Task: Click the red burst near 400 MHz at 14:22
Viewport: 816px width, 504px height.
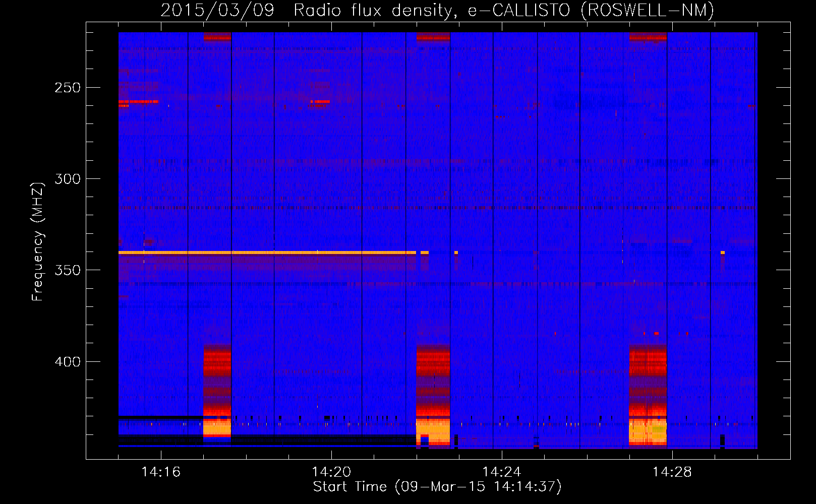Action: pos(433,360)
